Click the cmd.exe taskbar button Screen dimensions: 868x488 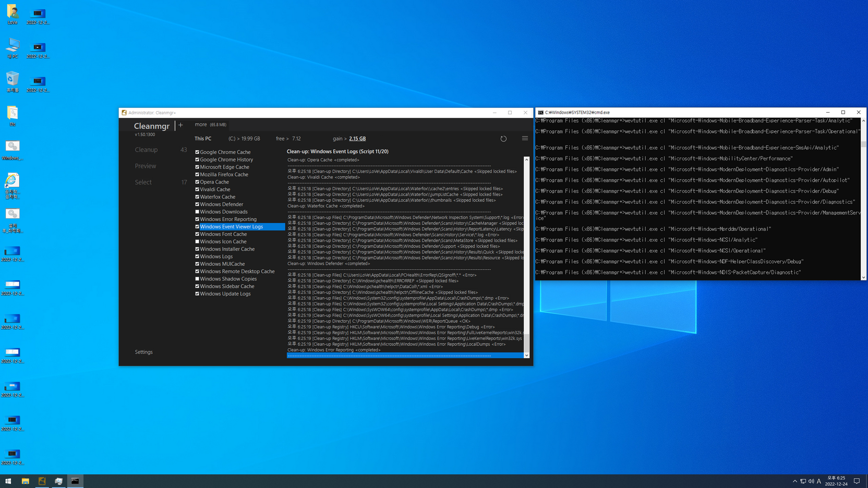coord(75,481)
